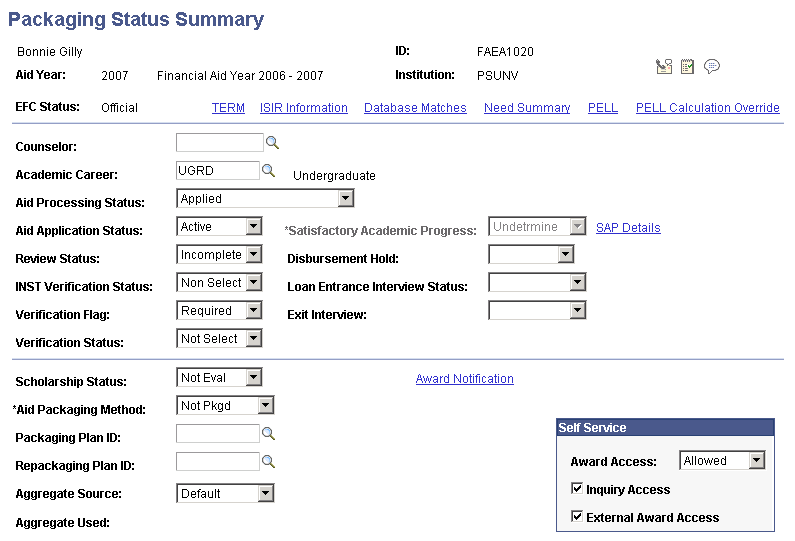This screenshot has height=541, width=795.
Task: Open the Aid Processing Status dropdown
Action: [265, 198]
